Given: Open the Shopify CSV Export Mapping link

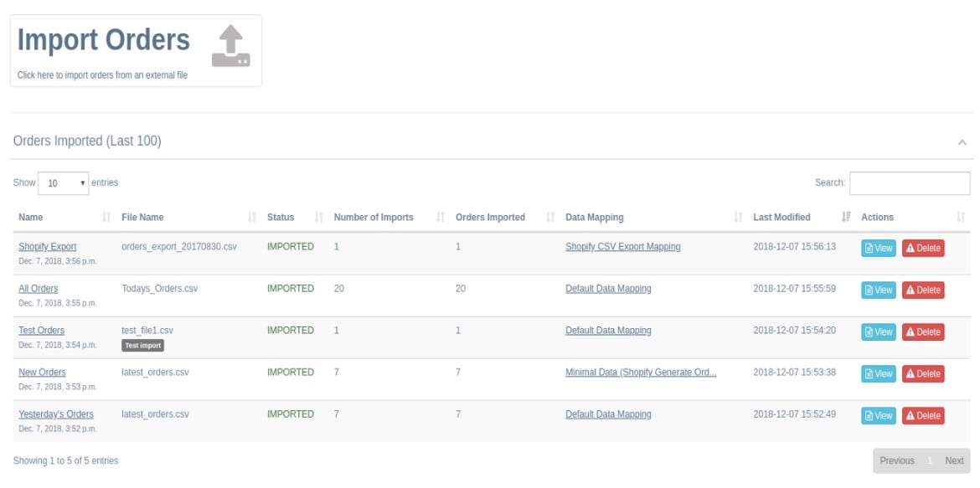Looking at the screenshot, I should [x=622, y=247].
